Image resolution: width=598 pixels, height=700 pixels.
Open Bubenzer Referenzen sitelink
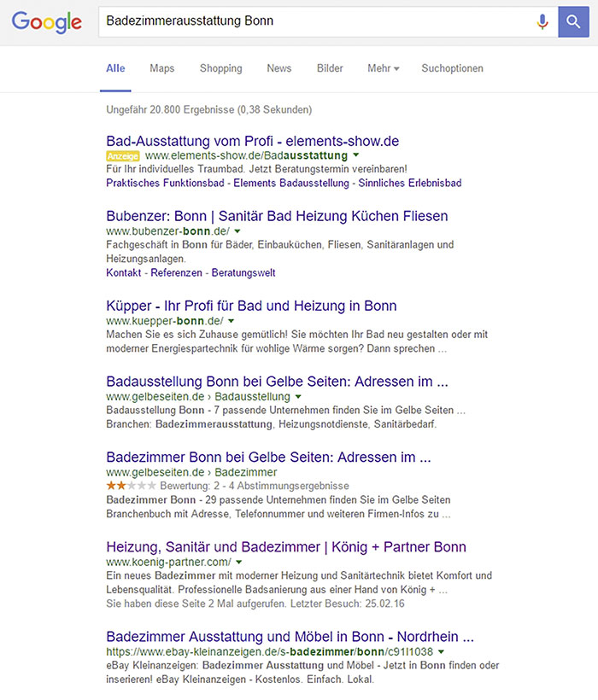tap(176, 273)
